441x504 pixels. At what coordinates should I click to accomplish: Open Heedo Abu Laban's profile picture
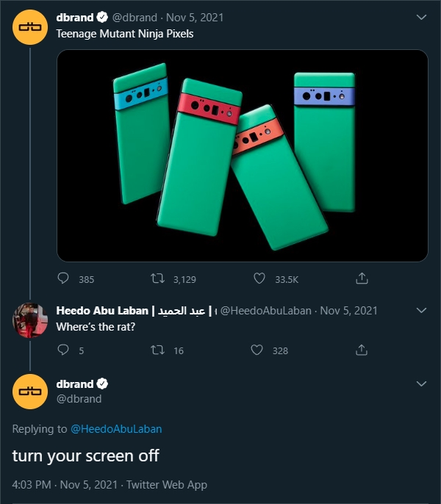point(31,321)
